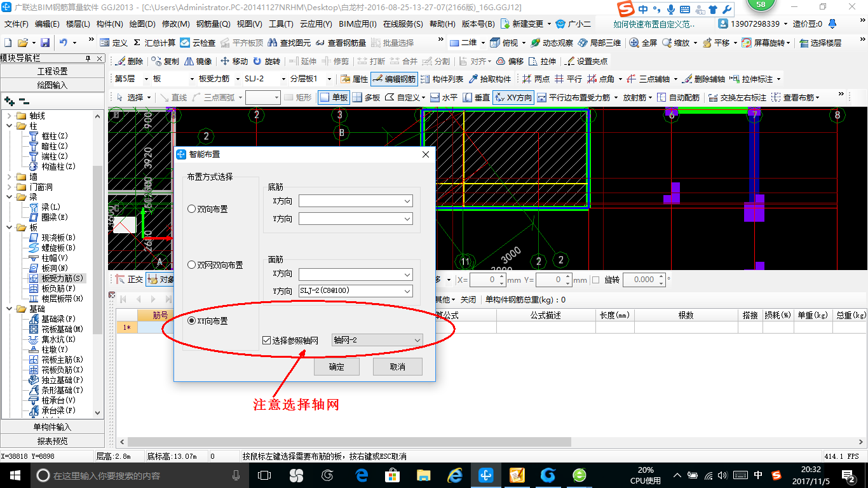Screen dimensions: 868x488
Task: Run 自动配筋 auto reinforcement
Action: coord(677,98)
